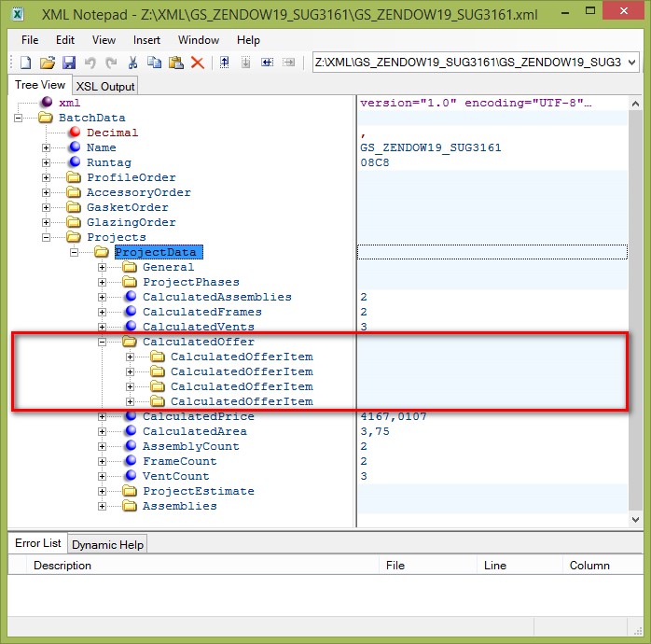Open the Insert menu
The image size is (651, 644).
[x=146, y=40]
